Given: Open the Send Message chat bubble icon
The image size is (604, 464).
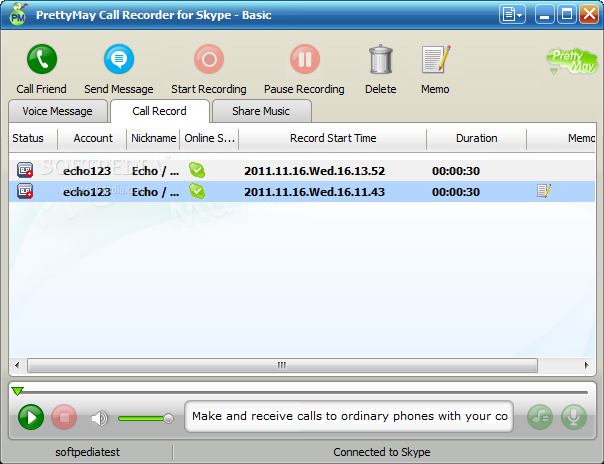Looking at the screenshot, I should coord(119,59).
